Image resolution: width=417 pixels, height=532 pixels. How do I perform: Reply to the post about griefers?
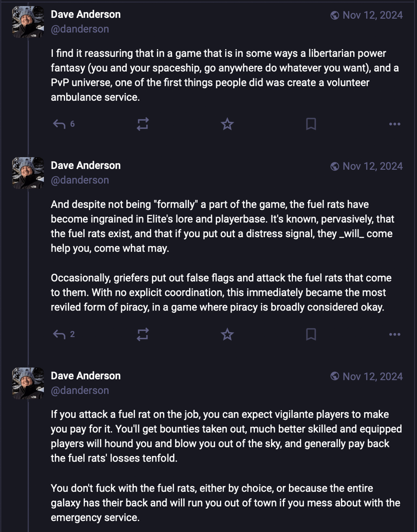(x=59, y=334)
